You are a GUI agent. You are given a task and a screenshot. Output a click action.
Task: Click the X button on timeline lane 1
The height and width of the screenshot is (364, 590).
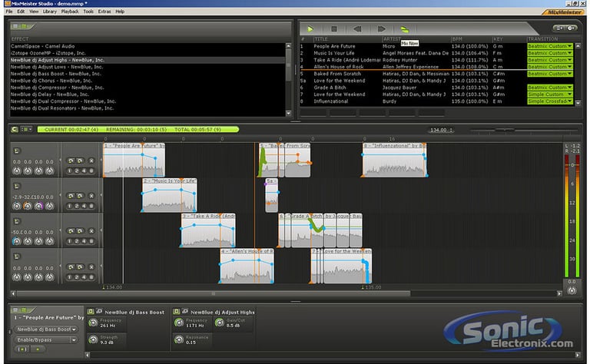click(x=91, y=160)
